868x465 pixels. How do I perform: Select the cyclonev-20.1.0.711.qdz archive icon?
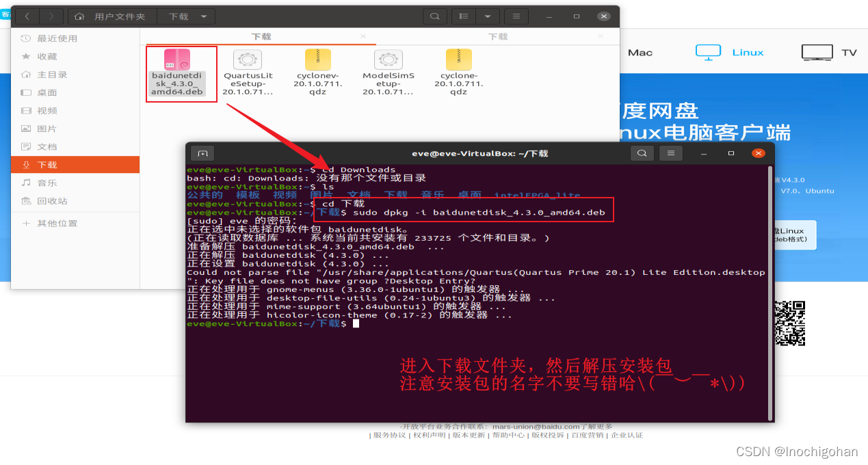point(318,59)
